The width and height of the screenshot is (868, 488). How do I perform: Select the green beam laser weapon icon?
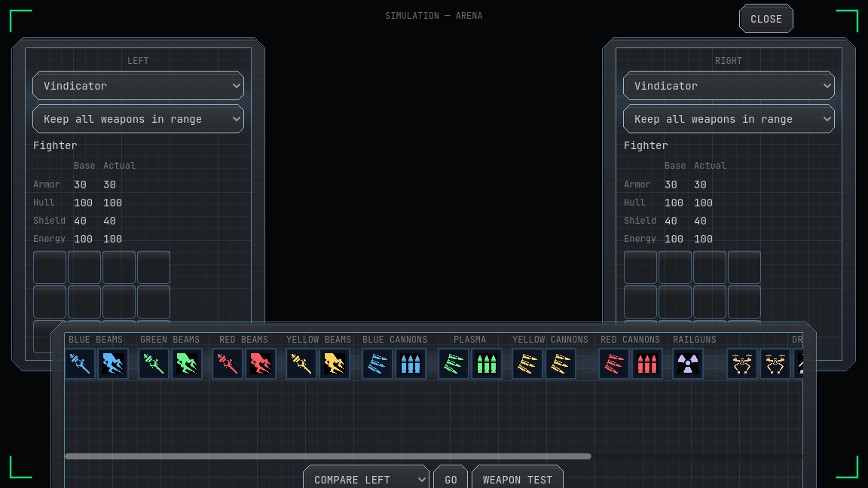pos(154,364)
